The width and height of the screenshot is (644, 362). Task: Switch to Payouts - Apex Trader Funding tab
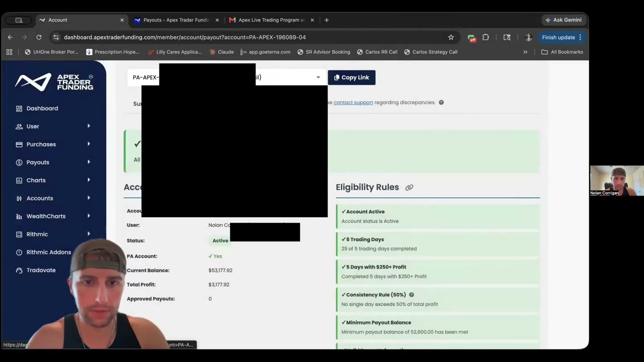pyautogui.click(x=176, y=20)
